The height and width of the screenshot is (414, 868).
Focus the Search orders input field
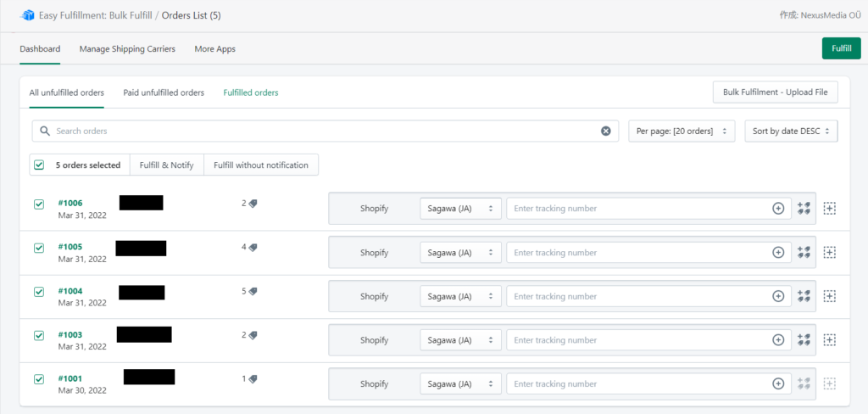pyautogui.click(x=325, y=131)
